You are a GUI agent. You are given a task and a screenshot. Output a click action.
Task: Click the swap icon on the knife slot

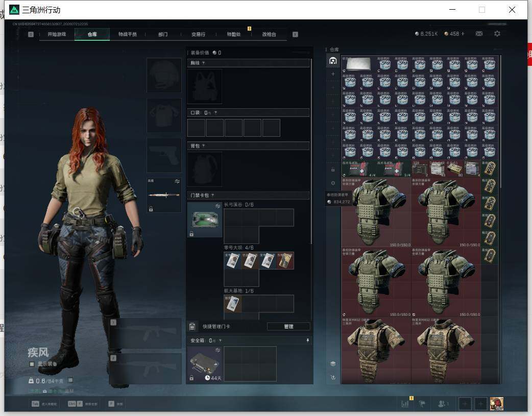click(177, 181)
